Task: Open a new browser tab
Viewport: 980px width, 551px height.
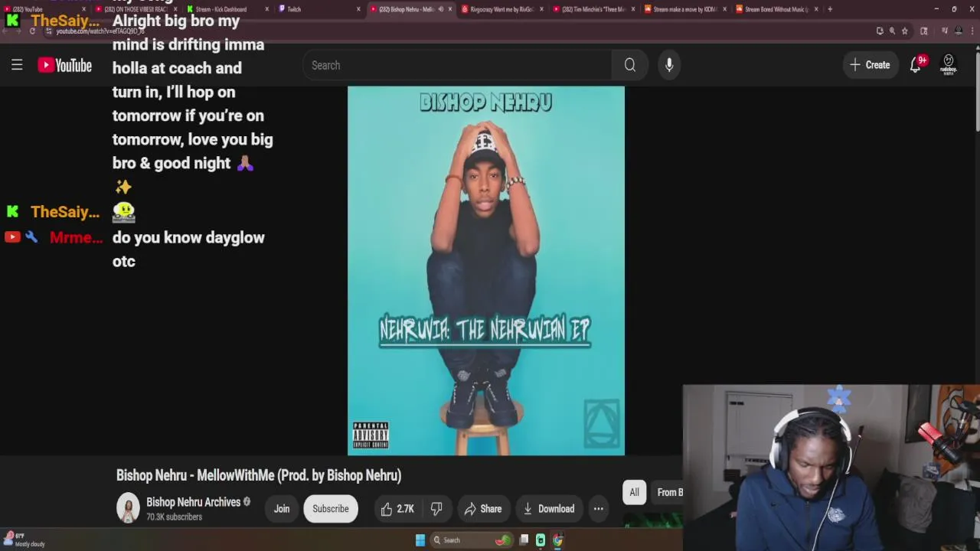Action: click(x=830, y=9)
